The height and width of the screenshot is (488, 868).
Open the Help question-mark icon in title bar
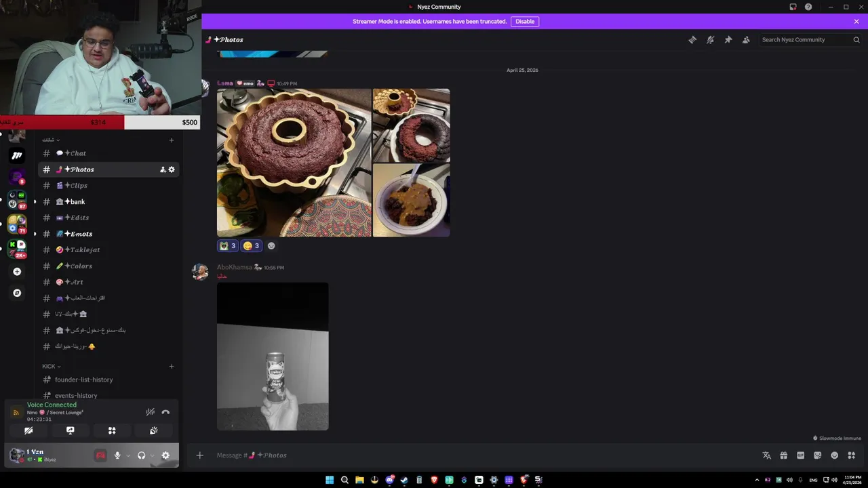(808, 7)
